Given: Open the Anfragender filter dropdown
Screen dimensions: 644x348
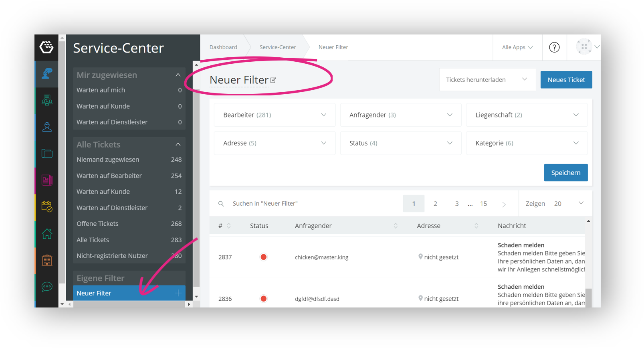Looking at the screenshot, I should click(x=401, y=115).
